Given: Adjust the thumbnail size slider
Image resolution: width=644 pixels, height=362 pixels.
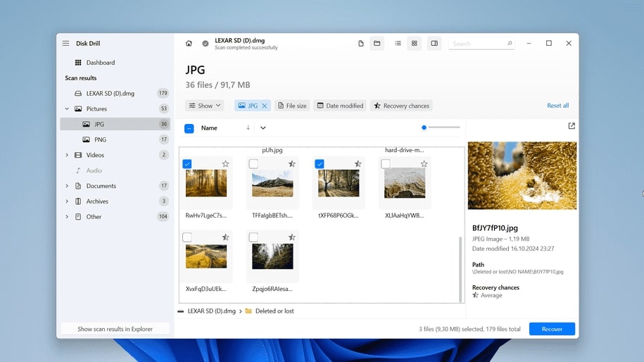Looking at the screenshot, I should (x=441, y=127).
